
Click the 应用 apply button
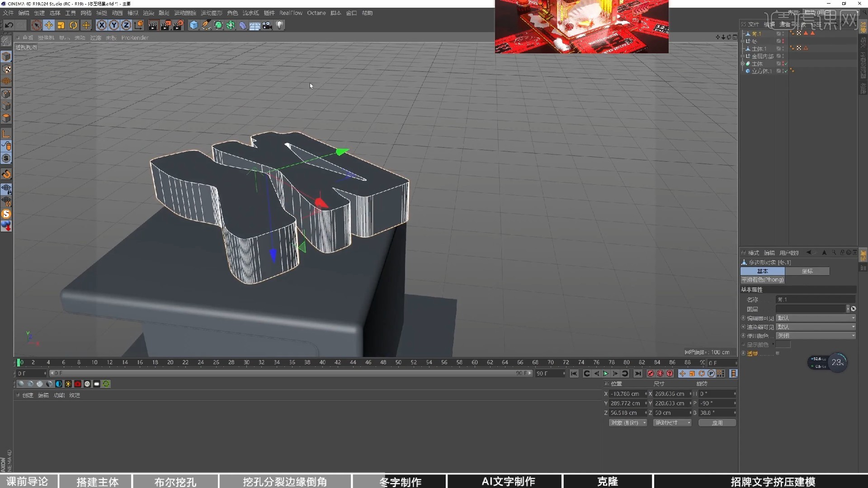coord(717,423)
